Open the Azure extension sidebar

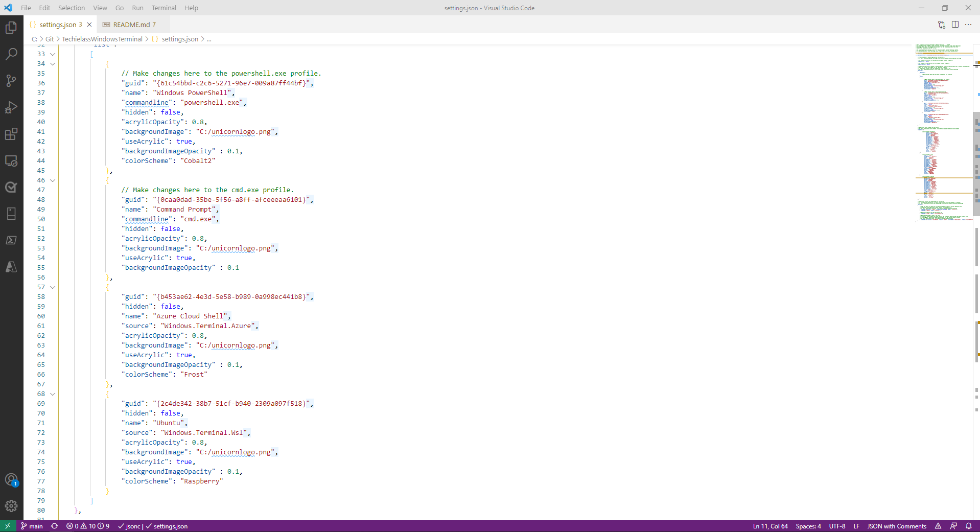(x=11, y=267)
